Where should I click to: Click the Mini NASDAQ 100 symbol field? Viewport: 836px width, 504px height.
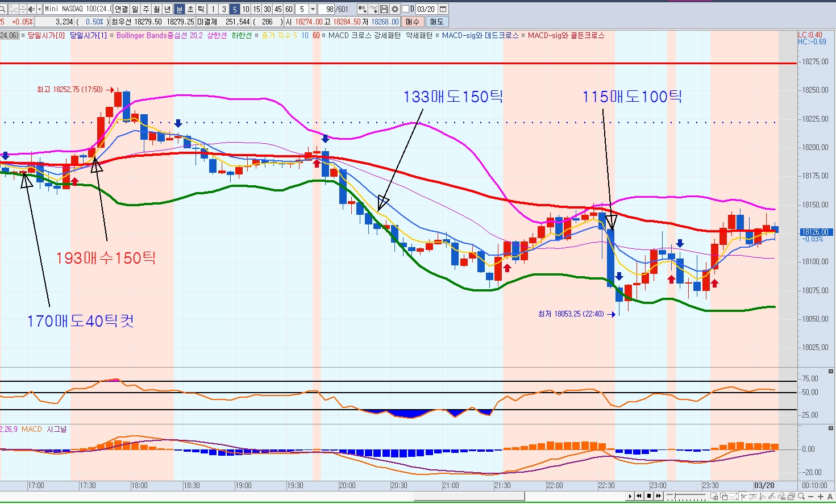tap(78, 9)
